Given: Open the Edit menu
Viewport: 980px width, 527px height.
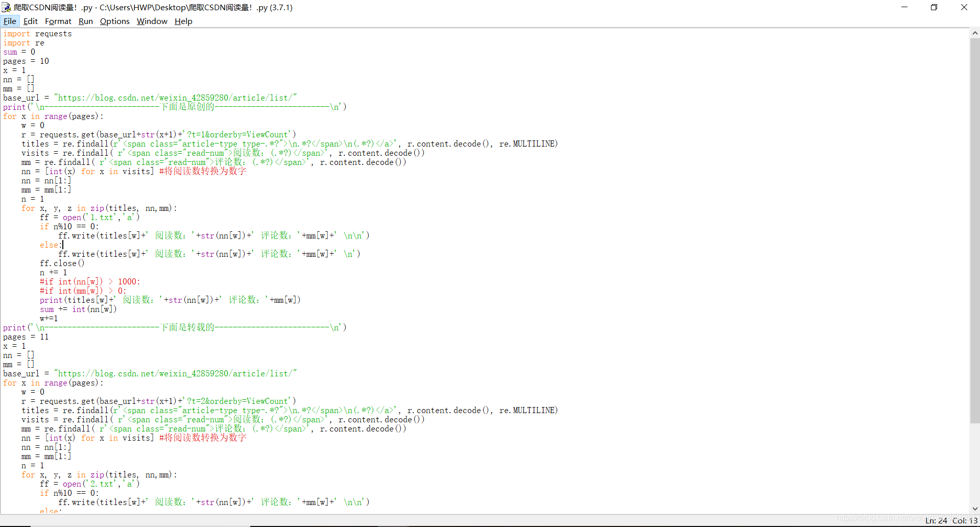Looking at the screenshot, I should (31, 21).
